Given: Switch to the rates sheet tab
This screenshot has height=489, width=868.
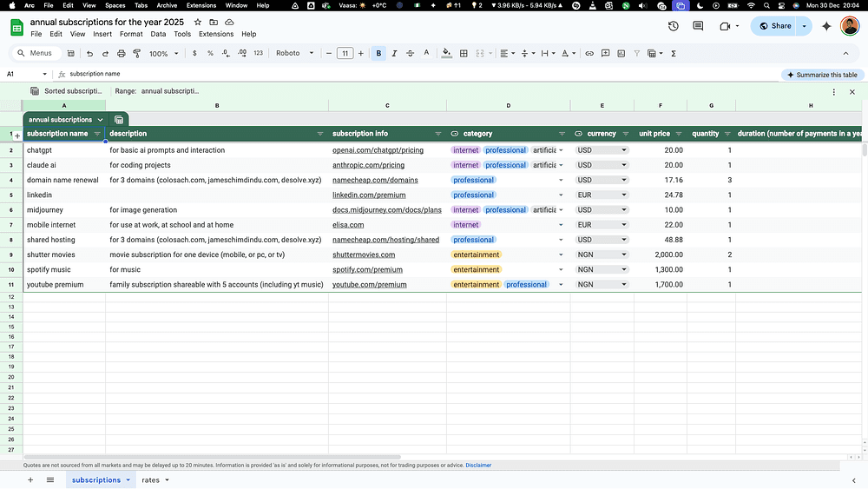Looking at the screenshot, I should (150, 480).
